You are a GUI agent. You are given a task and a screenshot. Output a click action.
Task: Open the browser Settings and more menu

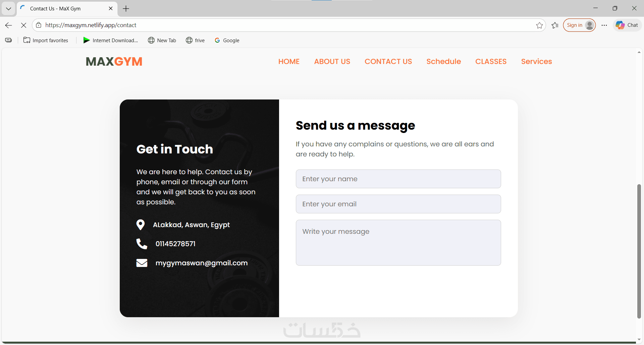tap(604, 25)
